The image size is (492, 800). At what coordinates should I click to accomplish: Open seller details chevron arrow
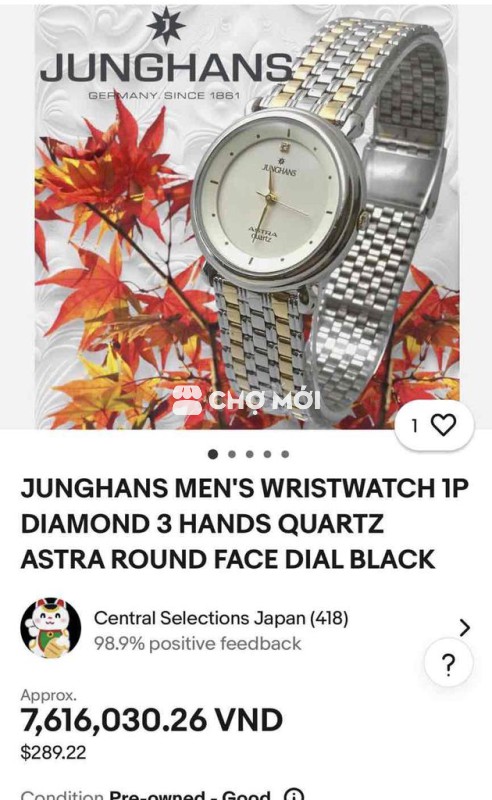pyautogui.click(x=464, y=628)
